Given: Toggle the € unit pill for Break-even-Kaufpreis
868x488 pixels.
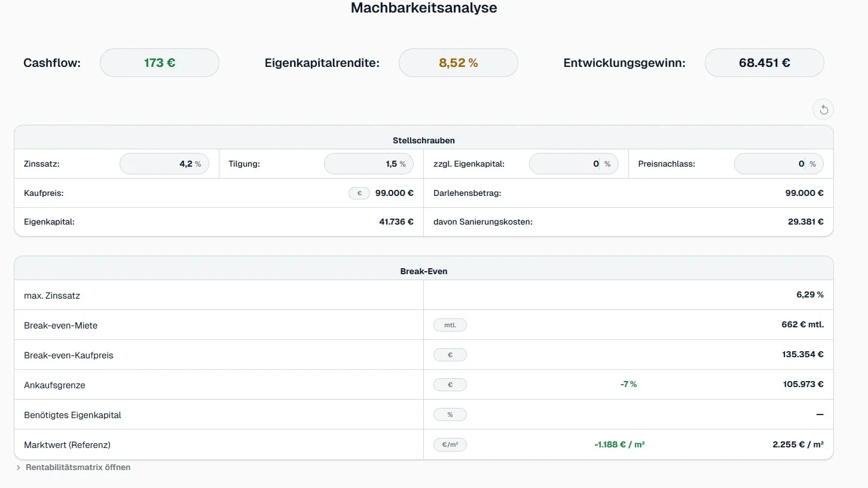Looking at the screenshot, I should (450, 355).
